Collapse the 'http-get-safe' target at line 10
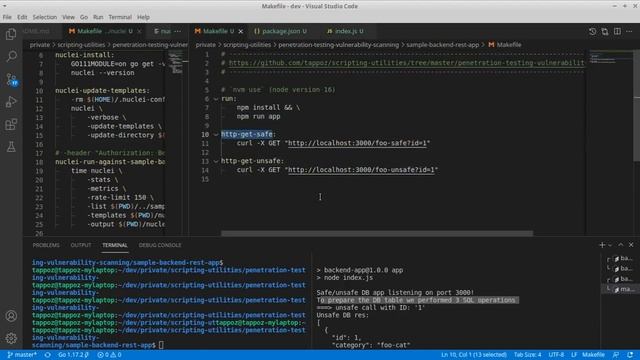640x360 pixels. [x=216, y=134]
